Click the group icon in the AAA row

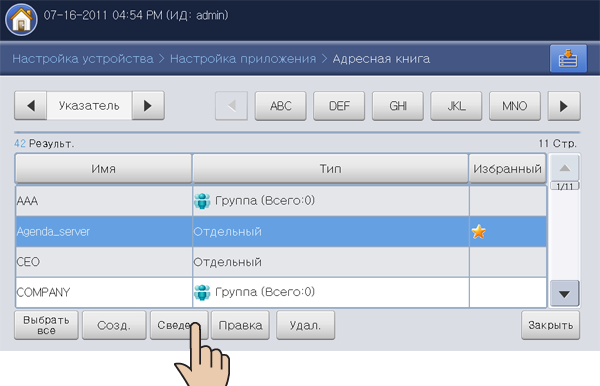[202, 201]
